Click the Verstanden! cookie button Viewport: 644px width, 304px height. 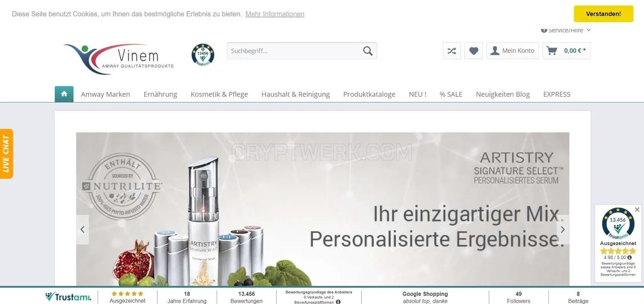coord(604,14)
